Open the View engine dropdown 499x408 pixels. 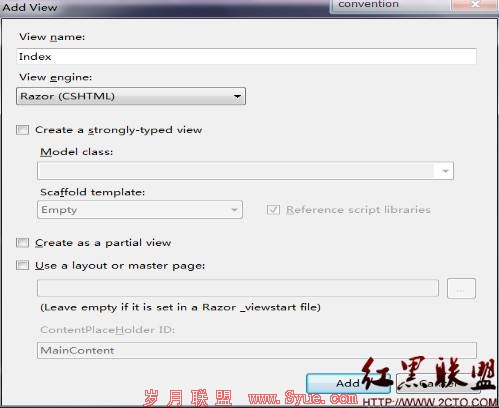131,96
